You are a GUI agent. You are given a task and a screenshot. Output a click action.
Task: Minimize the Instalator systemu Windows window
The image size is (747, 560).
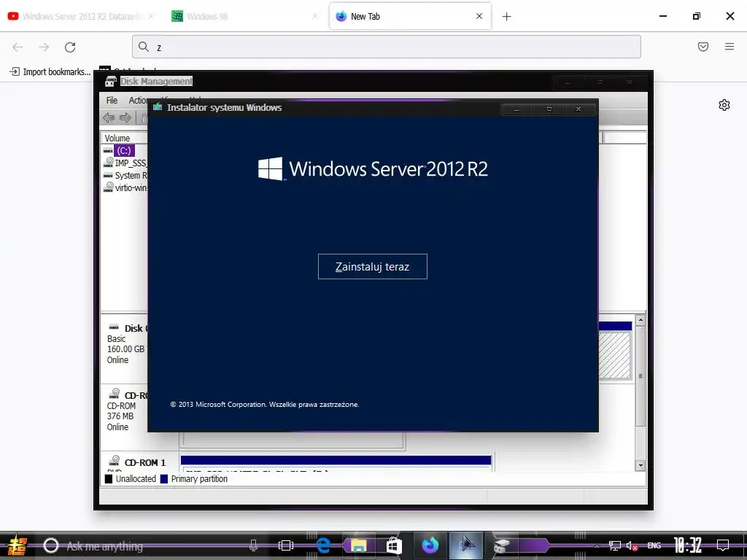click(x=516, y=109)
